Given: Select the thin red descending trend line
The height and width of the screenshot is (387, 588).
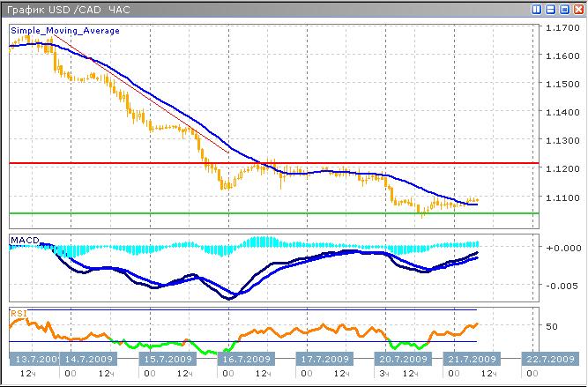Looking at the screenshot, I should tap(141, 93).
